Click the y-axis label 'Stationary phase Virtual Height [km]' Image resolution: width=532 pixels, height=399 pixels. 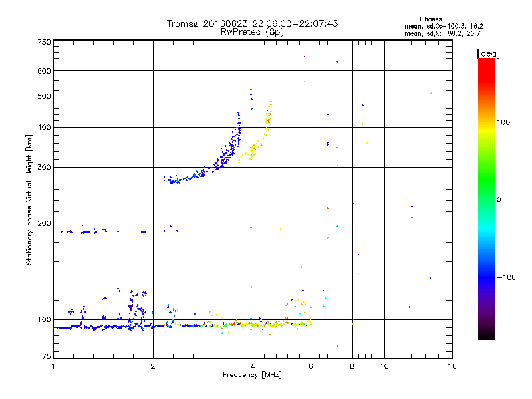coord(29,200)
